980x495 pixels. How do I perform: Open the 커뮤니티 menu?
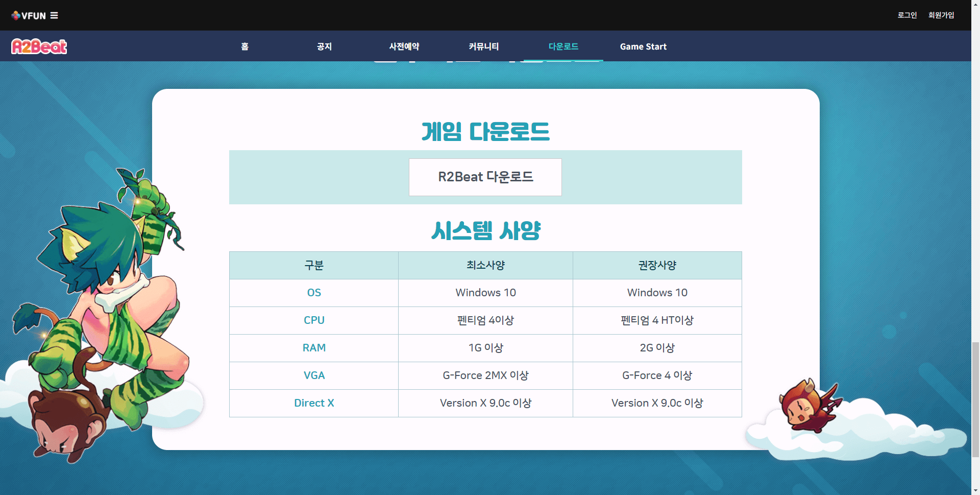pyautogui.click(x=484, y=46)
